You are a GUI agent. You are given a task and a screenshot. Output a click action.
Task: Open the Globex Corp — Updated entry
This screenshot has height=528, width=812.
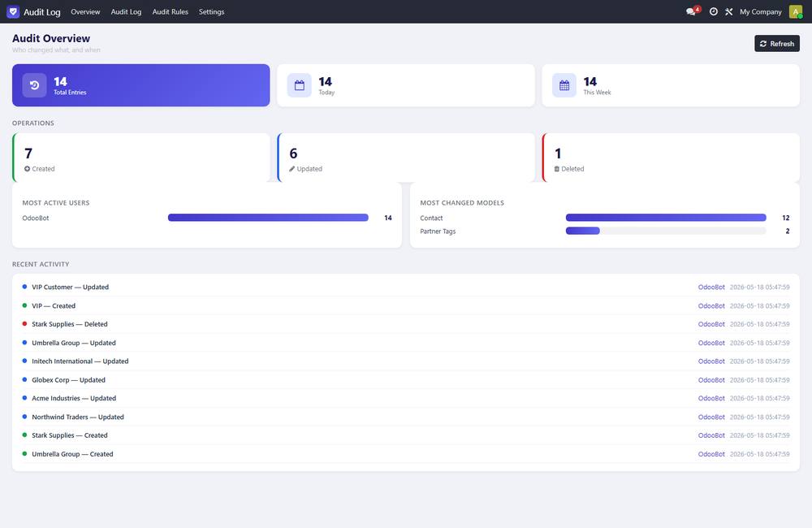[x=406, y=380]
